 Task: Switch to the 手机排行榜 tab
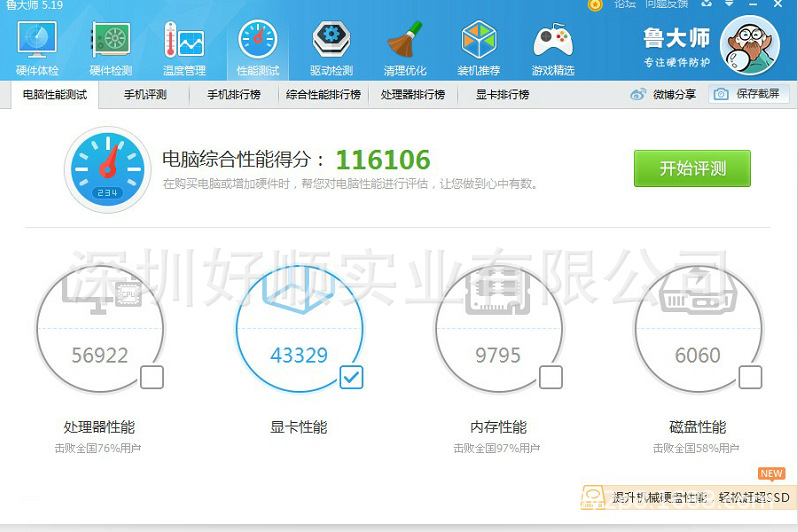(234, 95)
